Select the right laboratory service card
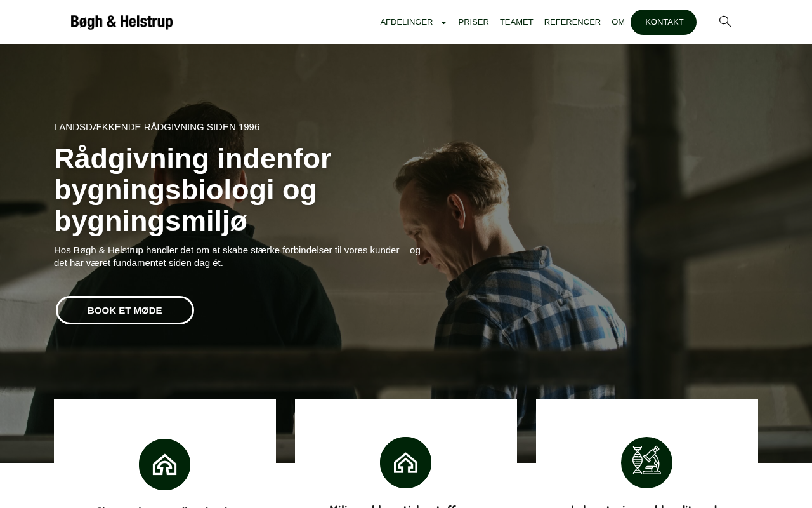 pos(647,453)
